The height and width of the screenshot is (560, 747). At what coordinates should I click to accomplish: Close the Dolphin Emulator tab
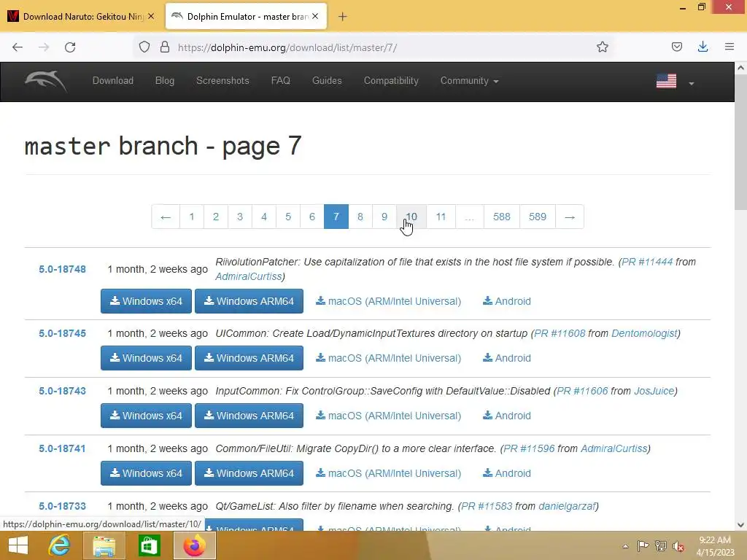click(315, 16)
